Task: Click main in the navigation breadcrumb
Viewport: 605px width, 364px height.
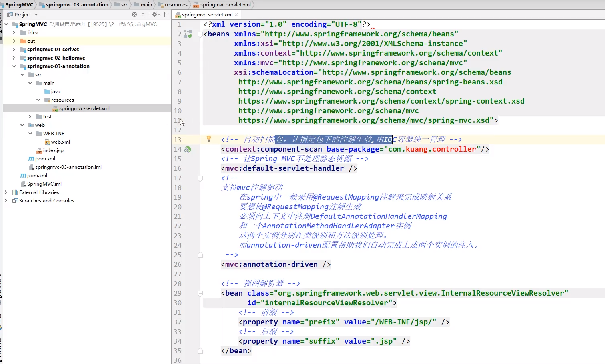Action: 146,5
